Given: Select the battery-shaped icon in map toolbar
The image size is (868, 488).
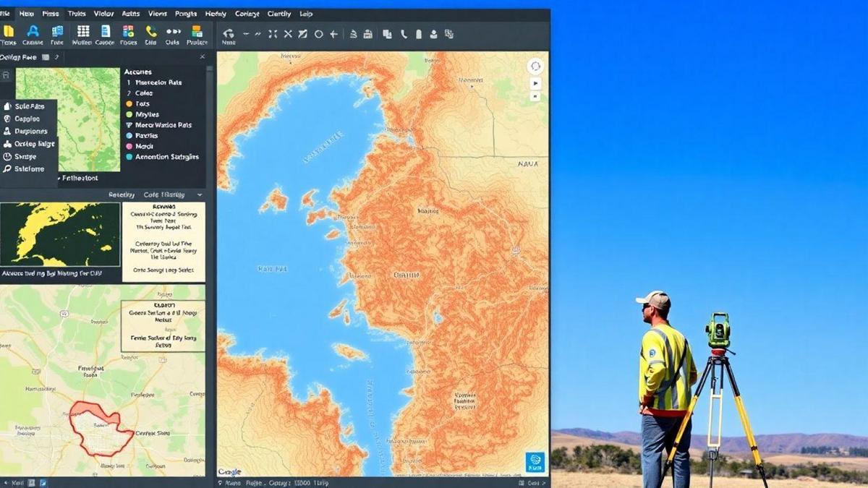Looking at the screenshot, I should click(x=418, y=33).
